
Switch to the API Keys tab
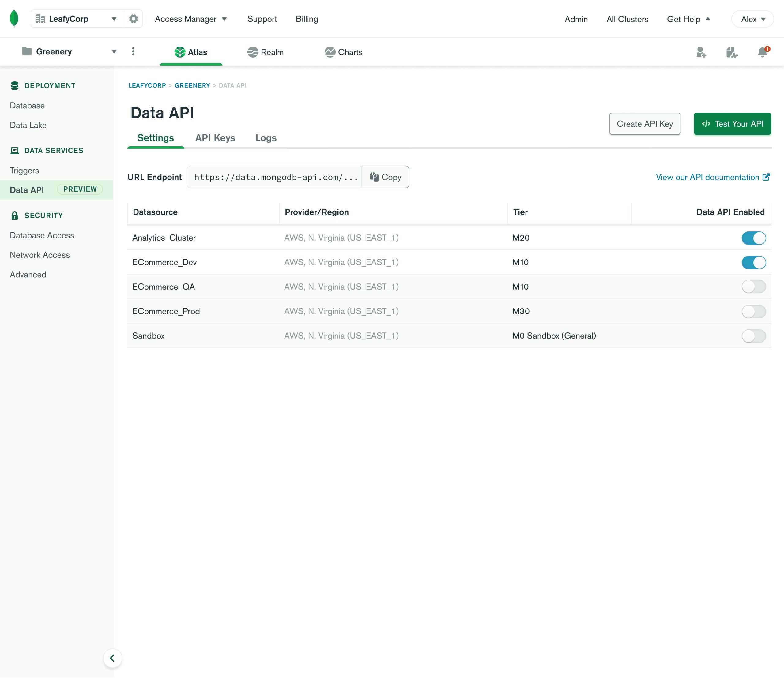click(215, 138)
